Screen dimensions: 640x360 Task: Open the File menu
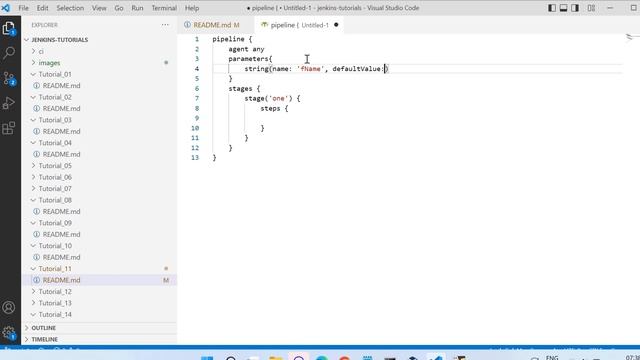pyautogui.click(x=24, y=8)
